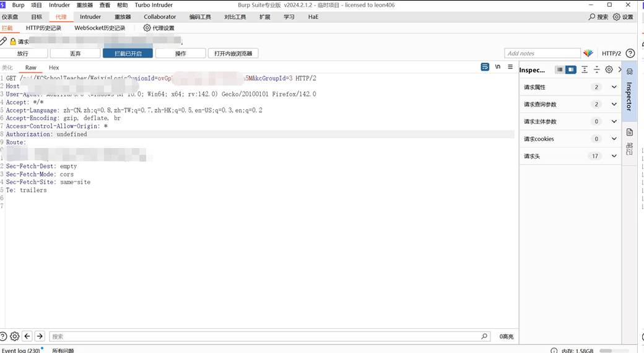This screenshot has width=644, height=353.
Task: Select the Raw view tab
Action: (x=31, y=68)
